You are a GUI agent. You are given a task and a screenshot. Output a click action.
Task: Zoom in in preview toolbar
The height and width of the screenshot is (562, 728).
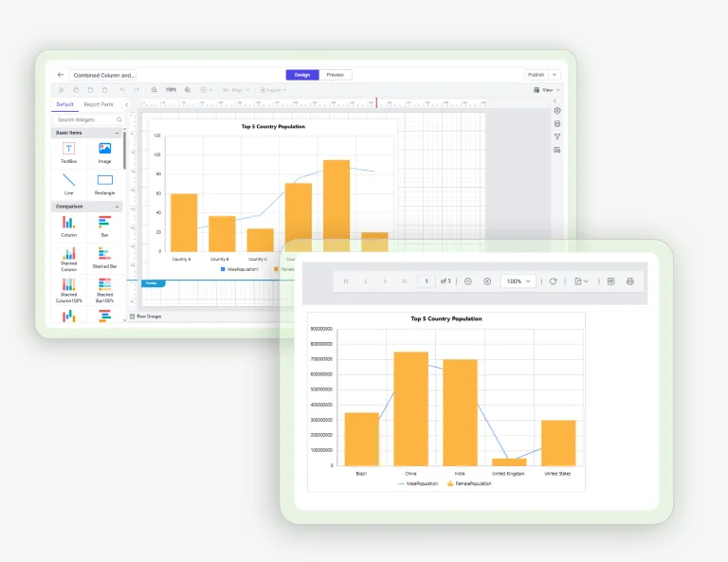point(487,281)
